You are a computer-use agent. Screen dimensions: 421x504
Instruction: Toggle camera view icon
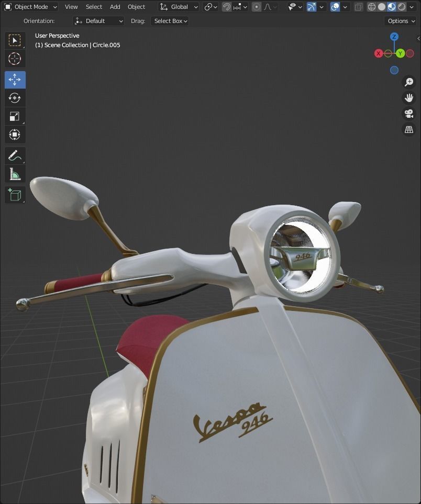click(409, 114)
